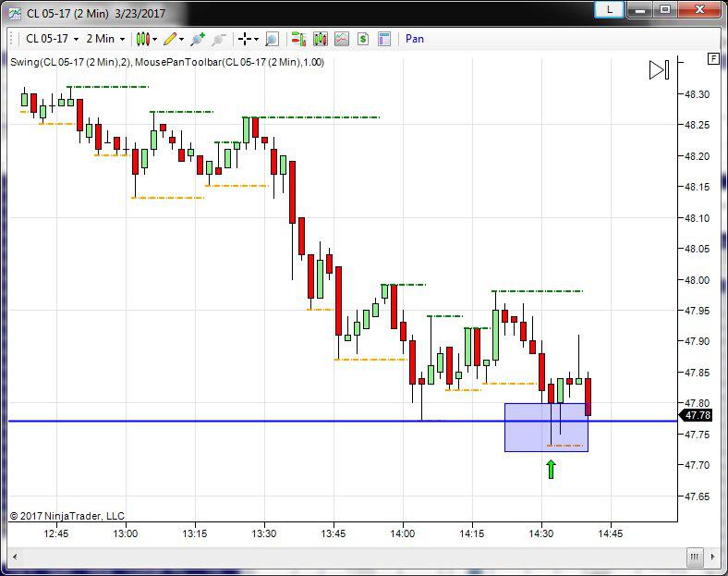Open the 2 Min interval dropdown

point(105,39)
